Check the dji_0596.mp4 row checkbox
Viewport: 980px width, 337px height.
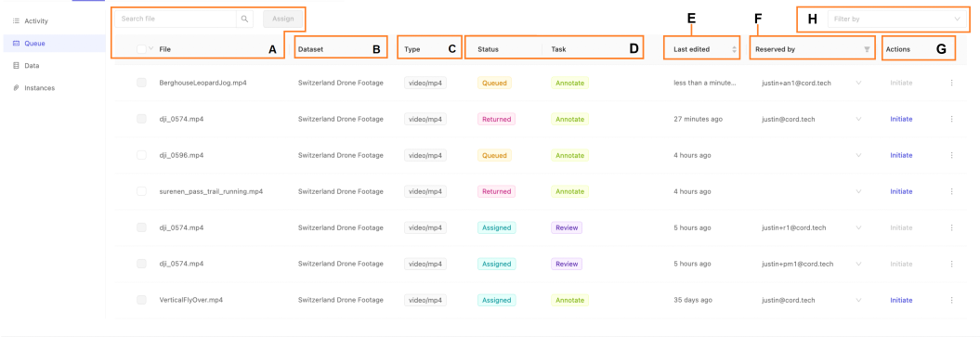click(x=141, y=155)
